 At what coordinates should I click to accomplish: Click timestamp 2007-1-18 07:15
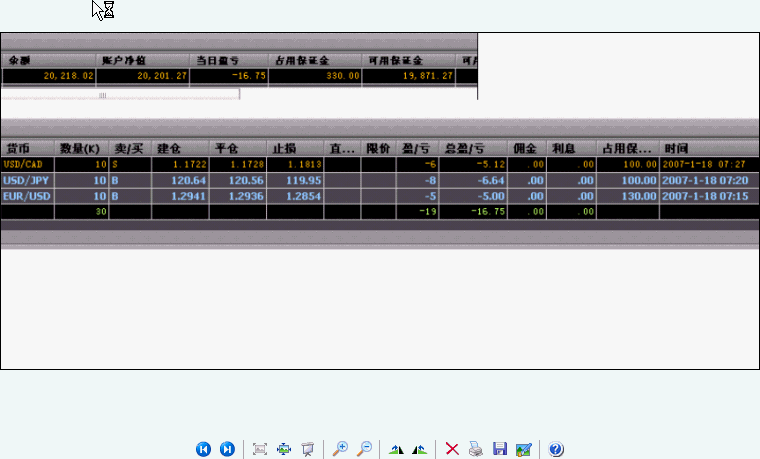pos(705,196)
